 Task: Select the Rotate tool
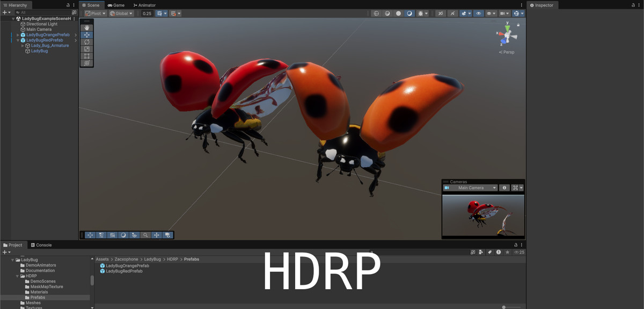pos(87,41)
